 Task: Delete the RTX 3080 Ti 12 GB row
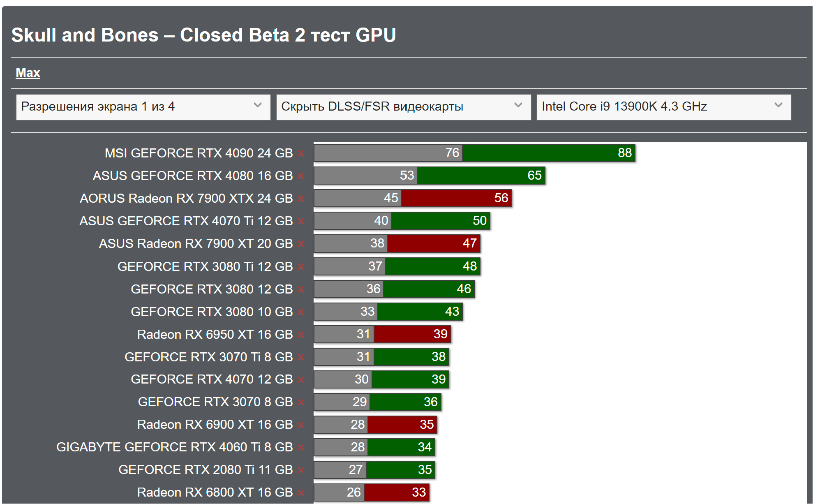(x=301, y=267)
